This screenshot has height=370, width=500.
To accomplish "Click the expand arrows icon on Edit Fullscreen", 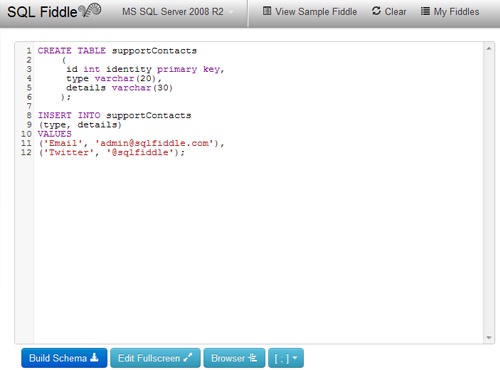I will point(188,357).
